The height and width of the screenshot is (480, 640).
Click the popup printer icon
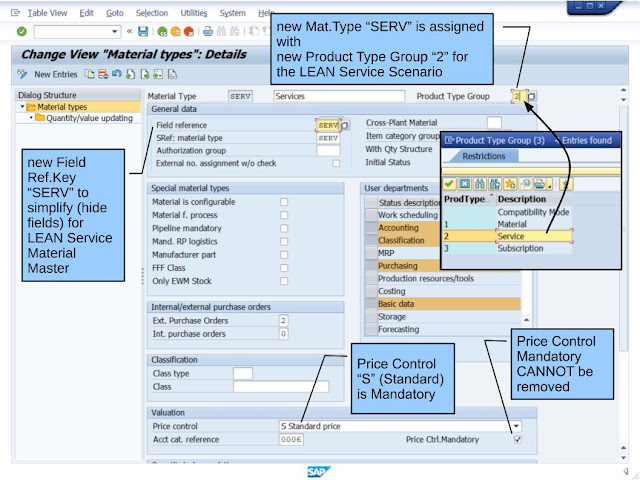(x=540, y=184)
